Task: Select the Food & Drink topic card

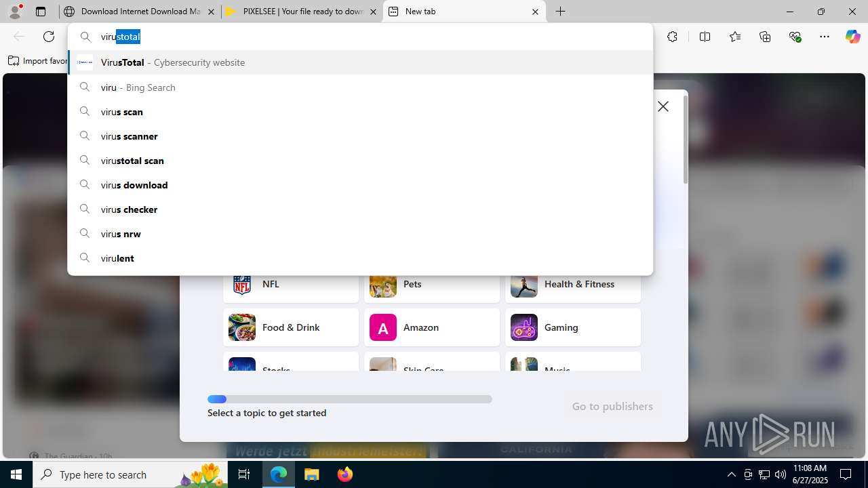Action: coord(291,327)
